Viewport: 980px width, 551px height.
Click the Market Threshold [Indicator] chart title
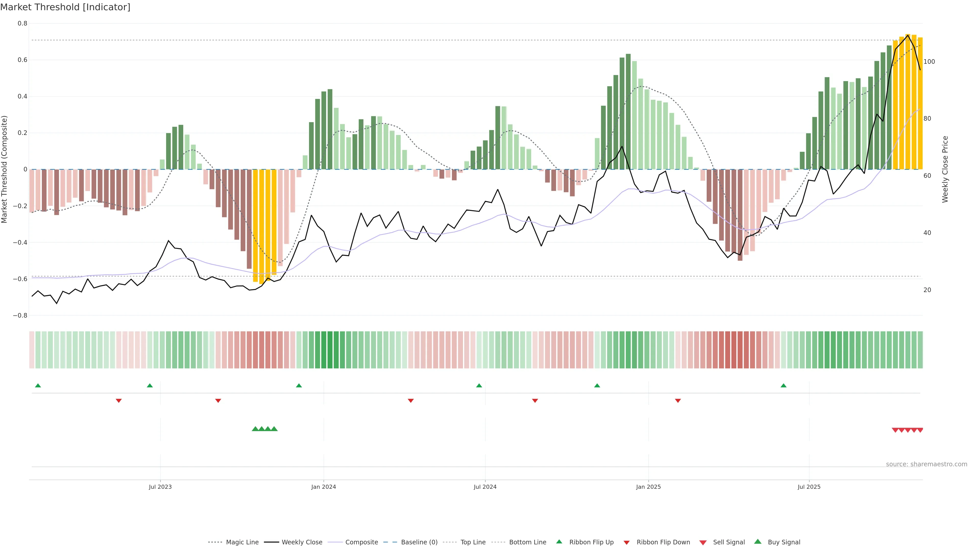click(65, 7)
